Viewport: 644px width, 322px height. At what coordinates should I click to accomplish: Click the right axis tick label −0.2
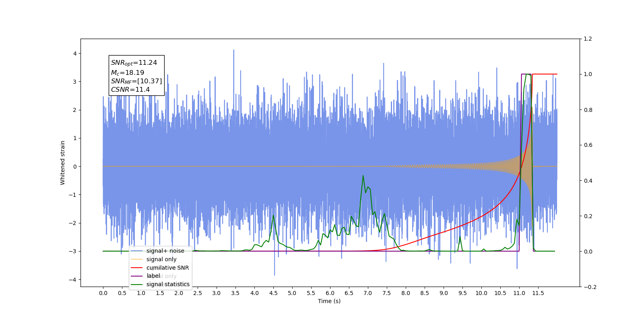tap(590, 287)
